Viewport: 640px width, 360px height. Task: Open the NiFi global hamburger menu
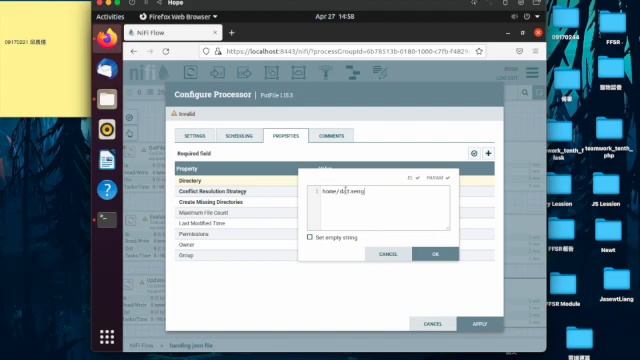point(532,73)
